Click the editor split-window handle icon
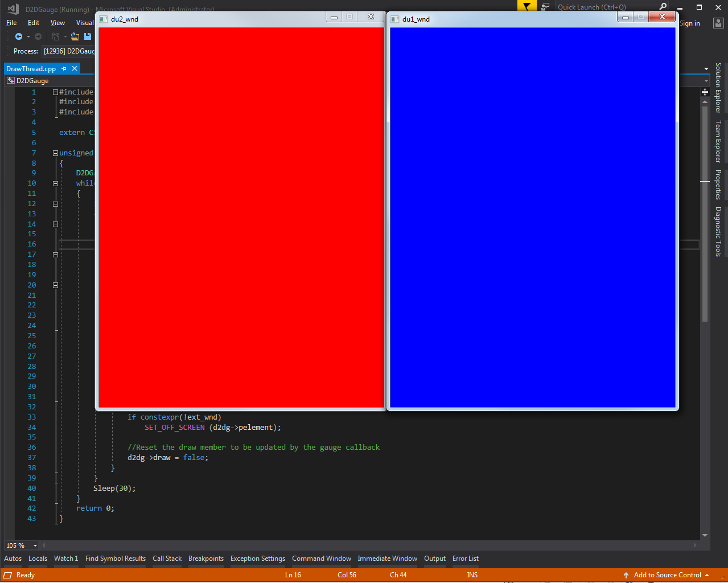The width and height of the screenshot is (728, 583). [705, 92]
